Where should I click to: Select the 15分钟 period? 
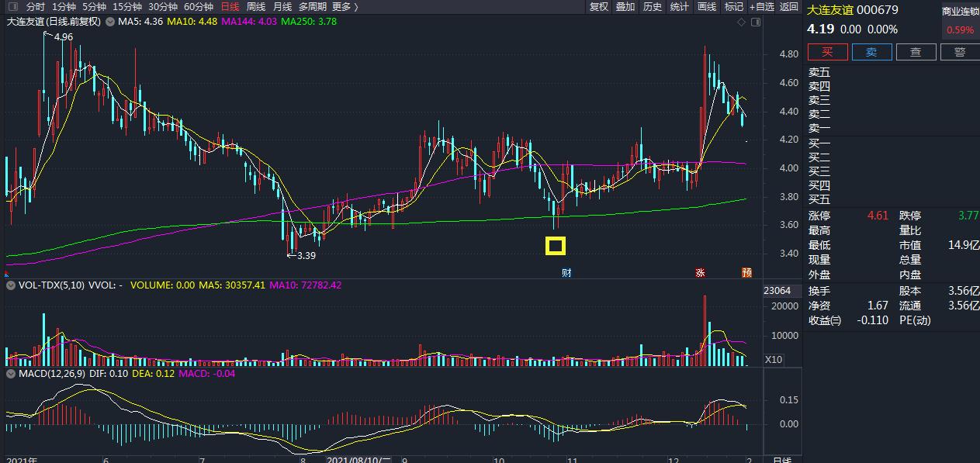[127, 7]
